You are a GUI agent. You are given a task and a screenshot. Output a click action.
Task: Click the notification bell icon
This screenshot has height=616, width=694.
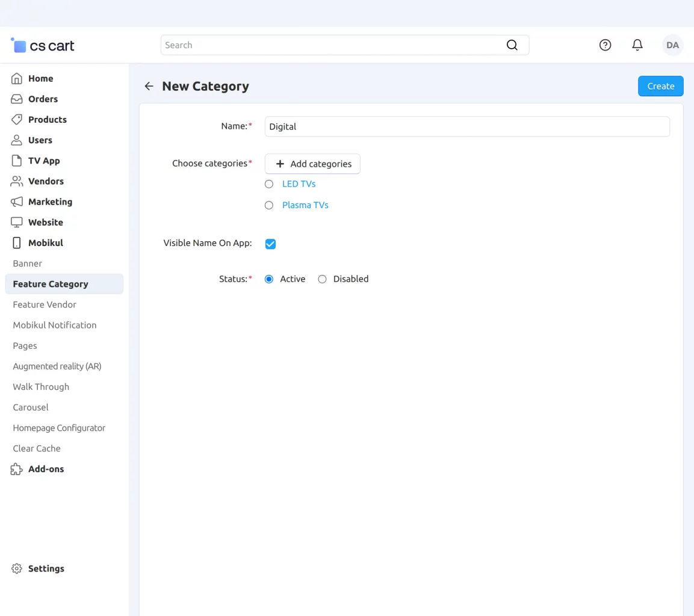click(x=637, y=45)
